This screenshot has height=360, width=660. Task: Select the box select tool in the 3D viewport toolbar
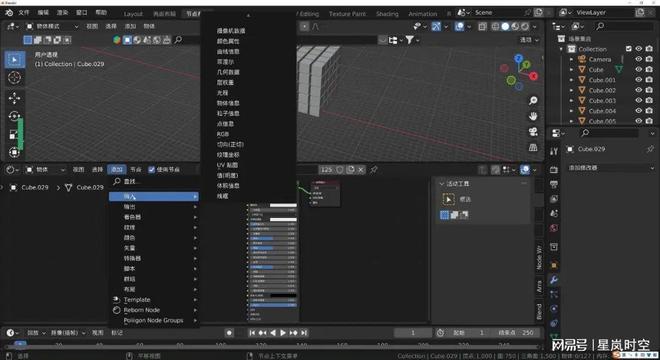(14, 60)
